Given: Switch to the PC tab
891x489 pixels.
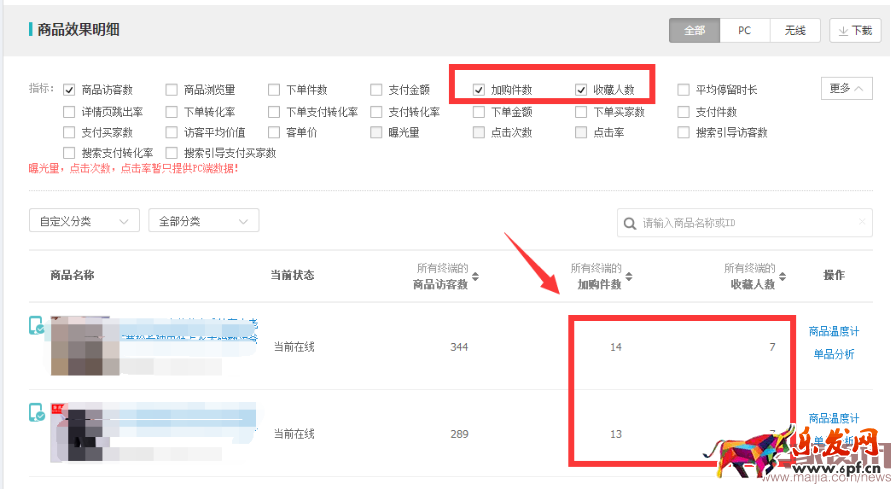Looking at the screenshot, I should 745,31.
